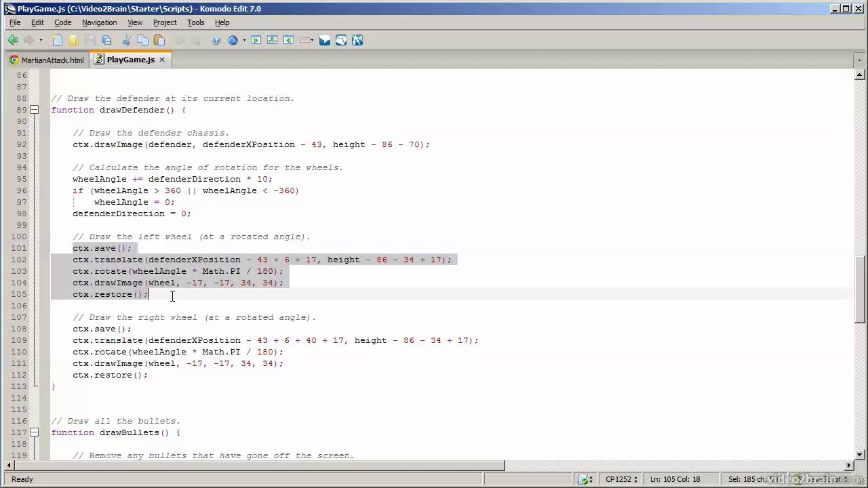Undo the last edit
The image size is (868, 488).
[x=180, y=41]
